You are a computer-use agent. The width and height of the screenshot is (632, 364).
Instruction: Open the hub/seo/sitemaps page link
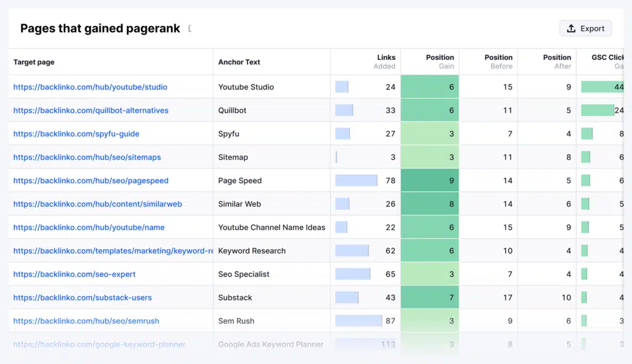(x=87, y=157)
